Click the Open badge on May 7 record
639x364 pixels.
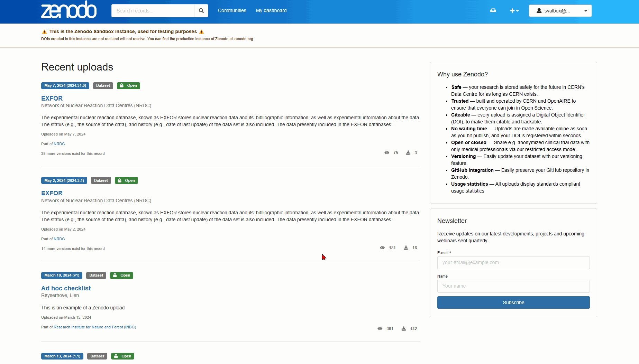pos(128,86)
